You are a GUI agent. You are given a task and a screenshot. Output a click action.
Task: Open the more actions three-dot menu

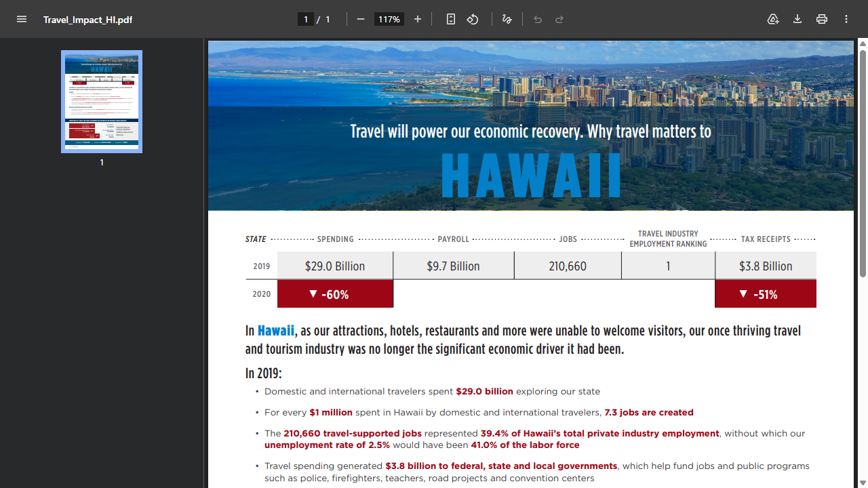click(x=846, y=19)
